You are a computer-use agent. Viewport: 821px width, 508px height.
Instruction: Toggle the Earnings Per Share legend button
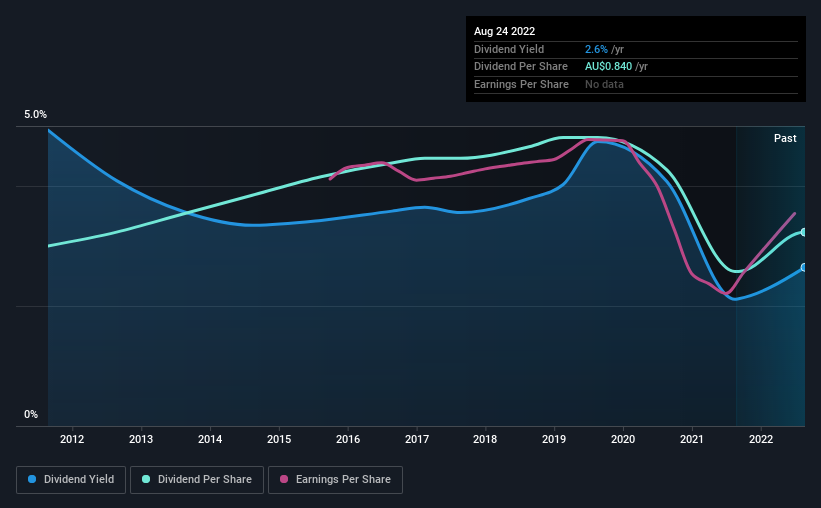click(336, 479)
